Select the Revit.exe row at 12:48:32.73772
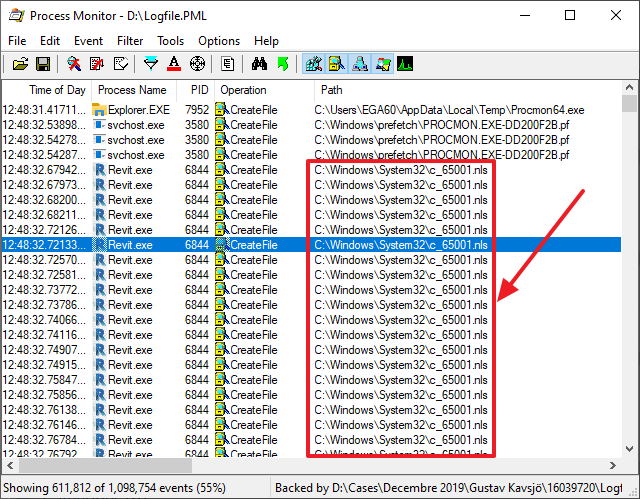The height and width of the screenshot is (499, 640). point(311,290)
